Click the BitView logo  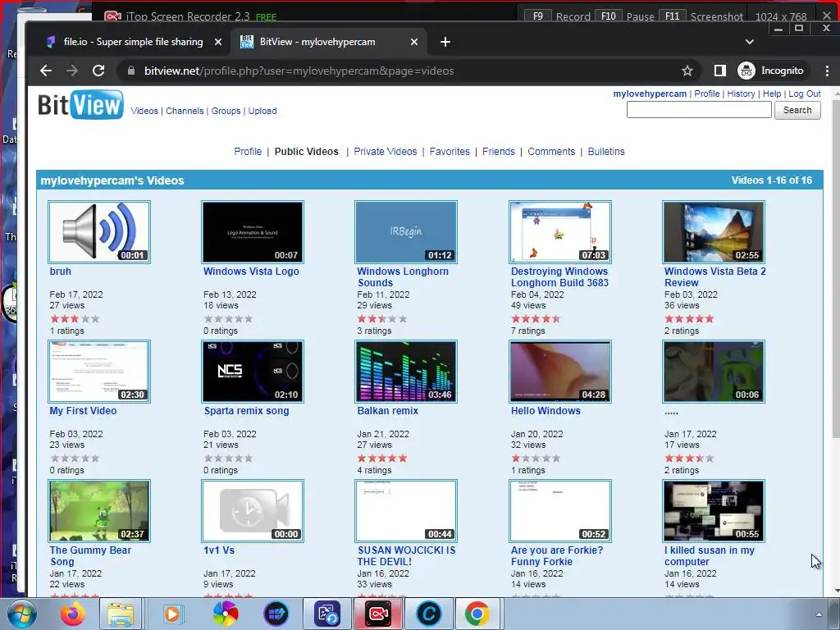coord(80,104)
